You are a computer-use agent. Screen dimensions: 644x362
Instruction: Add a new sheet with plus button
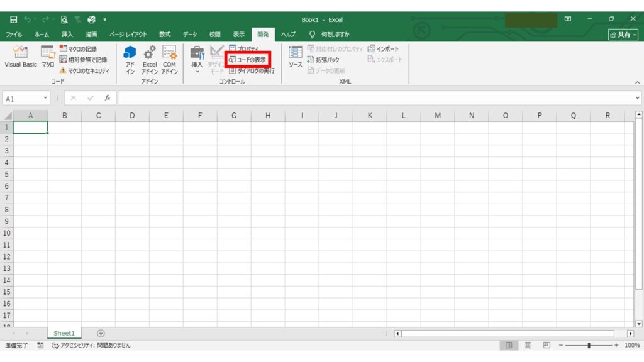point(101,333)
